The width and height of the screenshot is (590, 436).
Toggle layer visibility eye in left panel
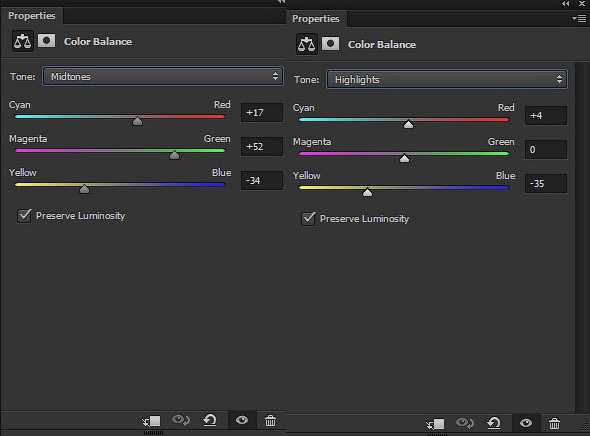(x=242, y=420)
